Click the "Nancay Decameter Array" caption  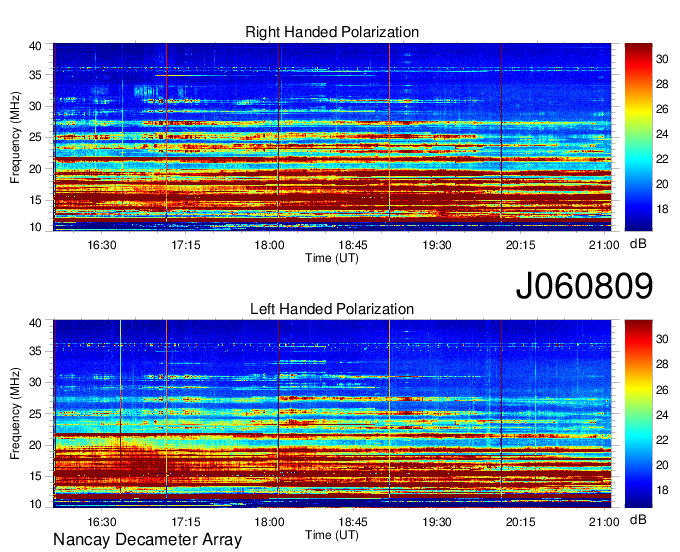tap(147, 540)
